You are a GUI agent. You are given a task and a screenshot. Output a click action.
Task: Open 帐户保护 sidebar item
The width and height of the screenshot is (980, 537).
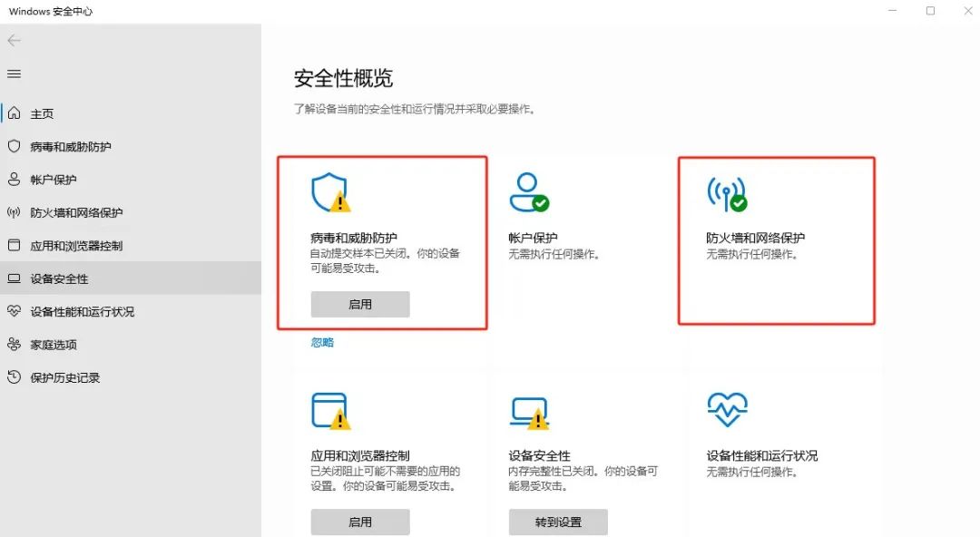(131, 180)
